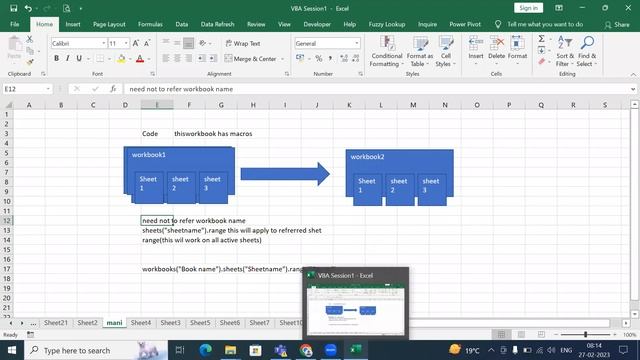The height and width of the screenshot is (360, 640).
Task: Switch to Page Layout view in status bar
Action: [521, 334]
